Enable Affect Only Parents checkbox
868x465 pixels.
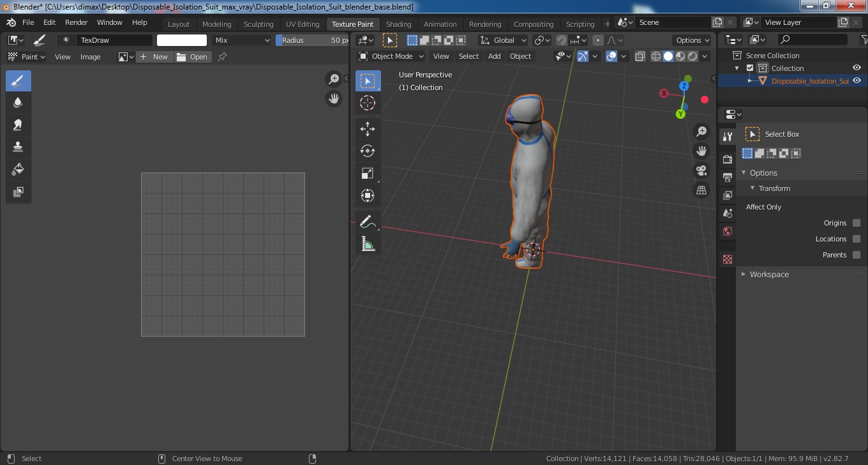tap(857, 255)
